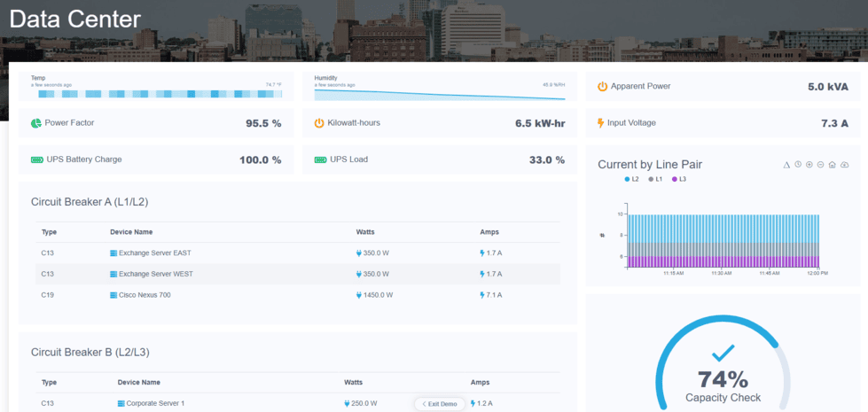Click Exit Demo button
The height and width of the screenshot is (412, 868).
point(441,404)
